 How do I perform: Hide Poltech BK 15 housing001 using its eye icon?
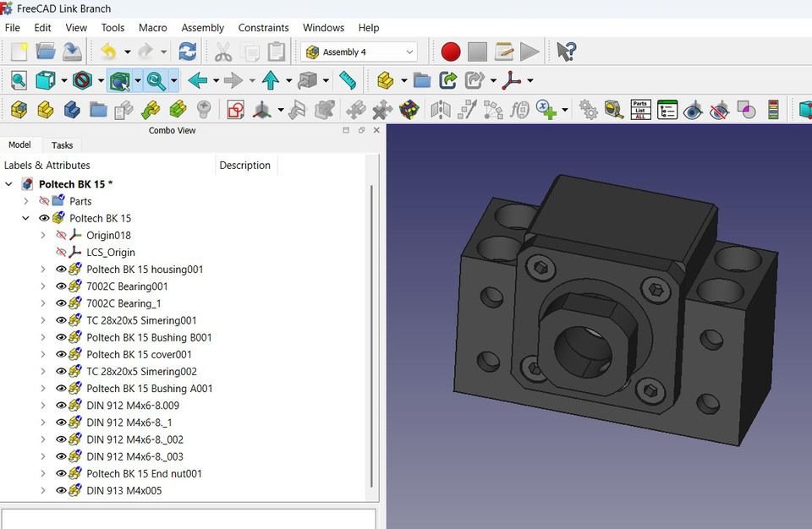point(63,269)
